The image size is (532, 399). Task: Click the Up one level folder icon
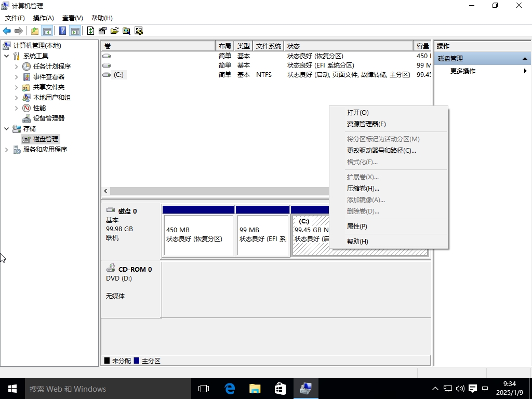(x=35, y=31)
